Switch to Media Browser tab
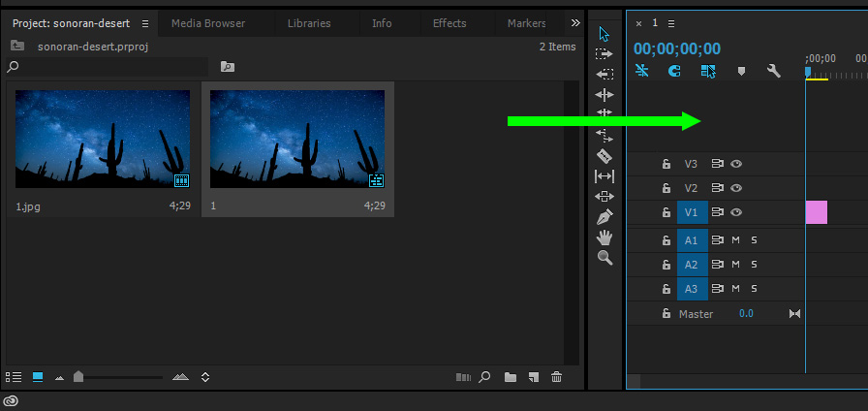The image size is (868, 411). 208,23
